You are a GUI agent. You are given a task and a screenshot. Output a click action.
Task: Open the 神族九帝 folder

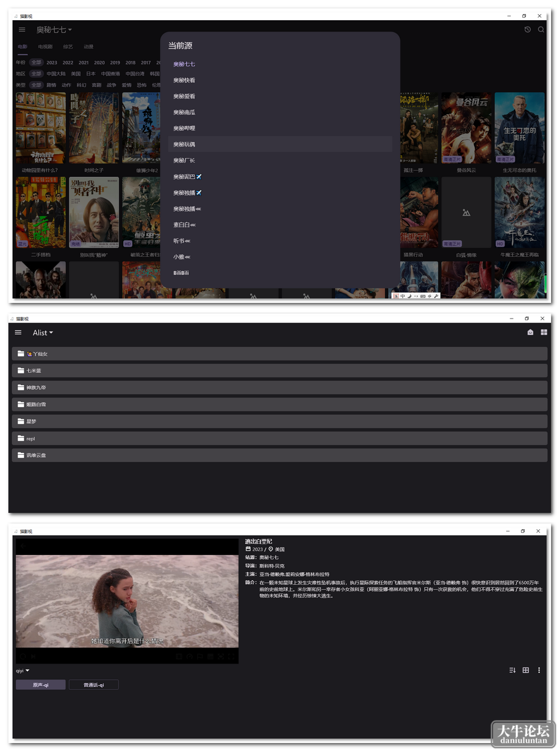279,387
